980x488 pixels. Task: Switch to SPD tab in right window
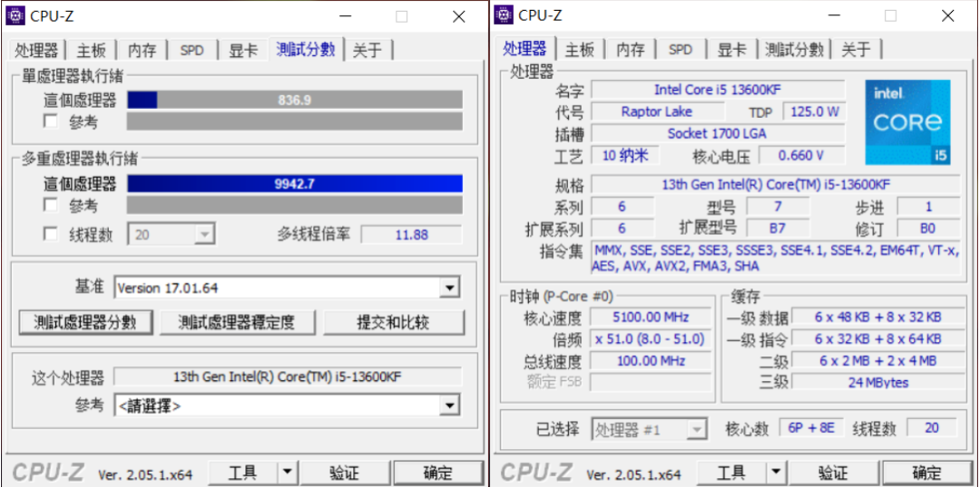coord(680,50)
